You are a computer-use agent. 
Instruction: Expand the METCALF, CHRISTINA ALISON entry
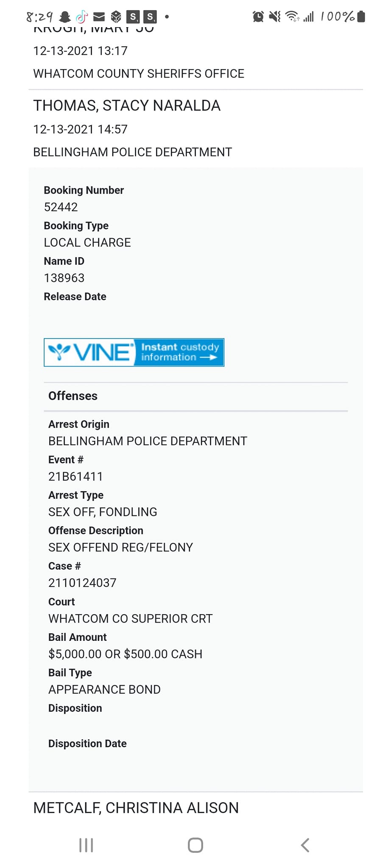tap(195, 808)
